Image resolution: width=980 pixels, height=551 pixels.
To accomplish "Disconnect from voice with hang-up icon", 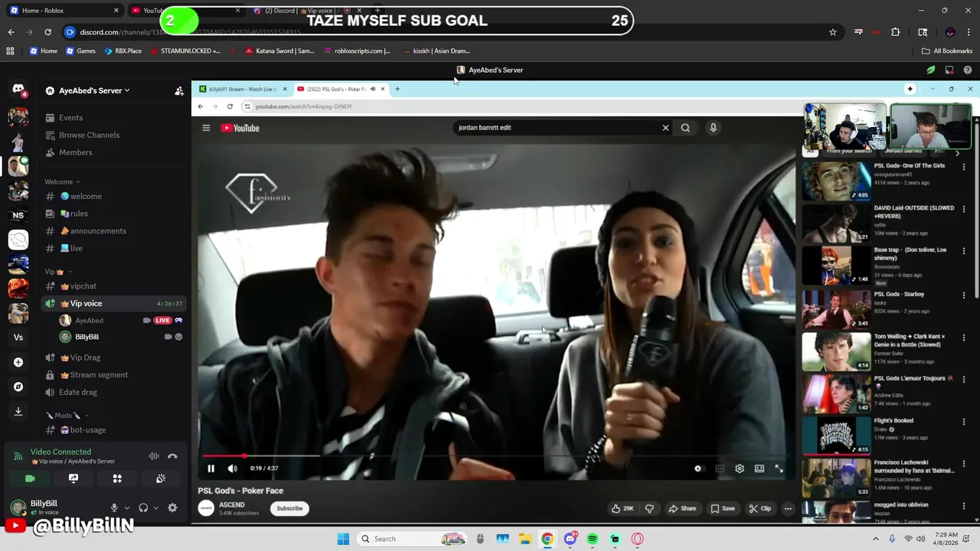I will (x=172, y=456).
